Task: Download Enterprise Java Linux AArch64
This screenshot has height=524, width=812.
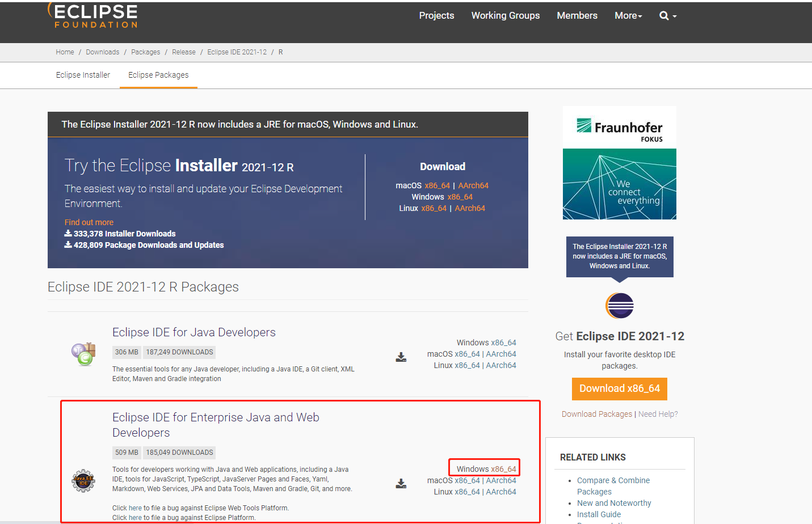Action: 501,492
